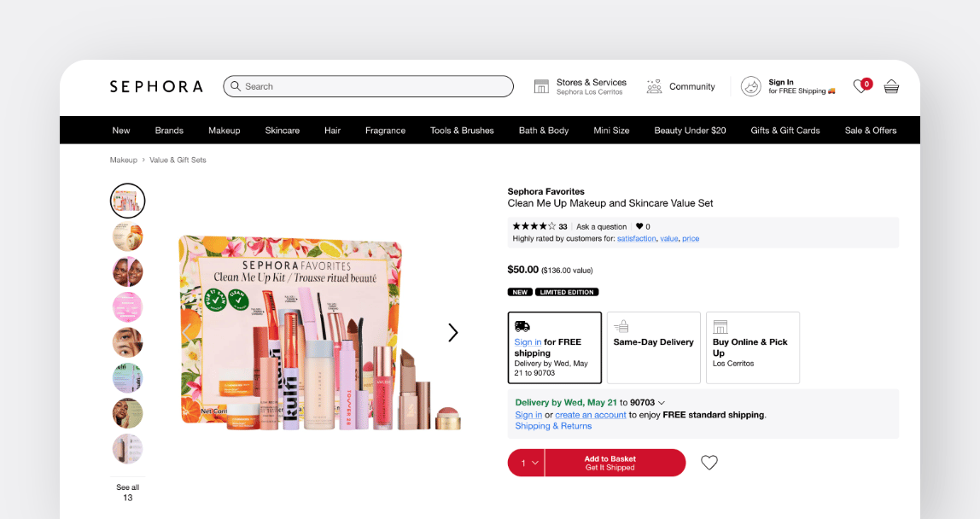Image resolution: width=980 pixels, height=519 pixels.
Task: Select the first product thumbnail
Action: (127, 201)
